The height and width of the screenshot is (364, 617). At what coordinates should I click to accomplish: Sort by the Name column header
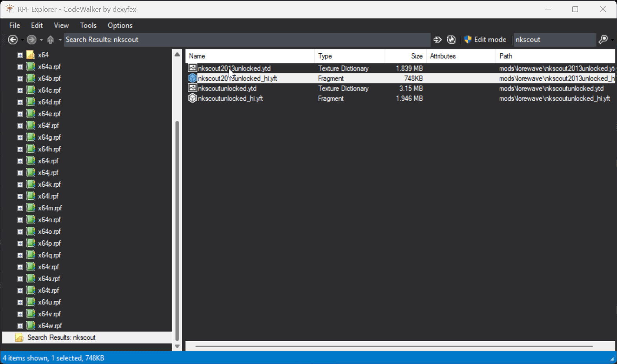pyautogui.click(x=250, y=56)
